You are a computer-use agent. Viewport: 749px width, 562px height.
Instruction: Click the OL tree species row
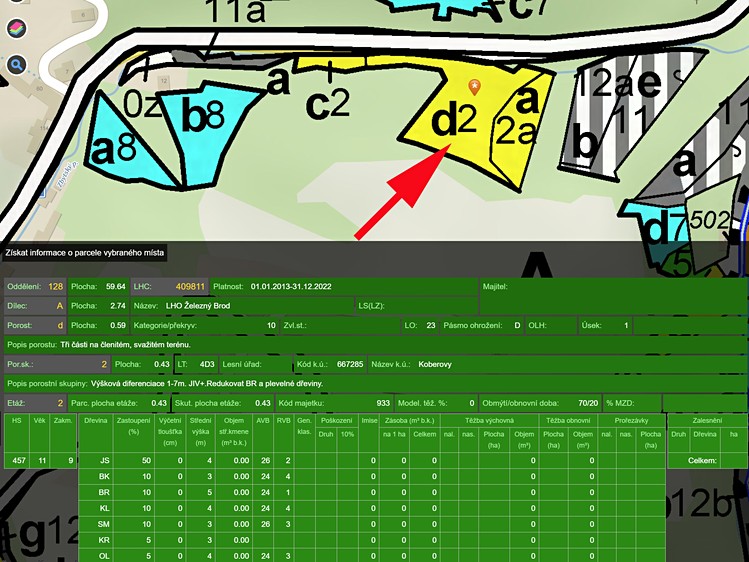tap(372, 556)
